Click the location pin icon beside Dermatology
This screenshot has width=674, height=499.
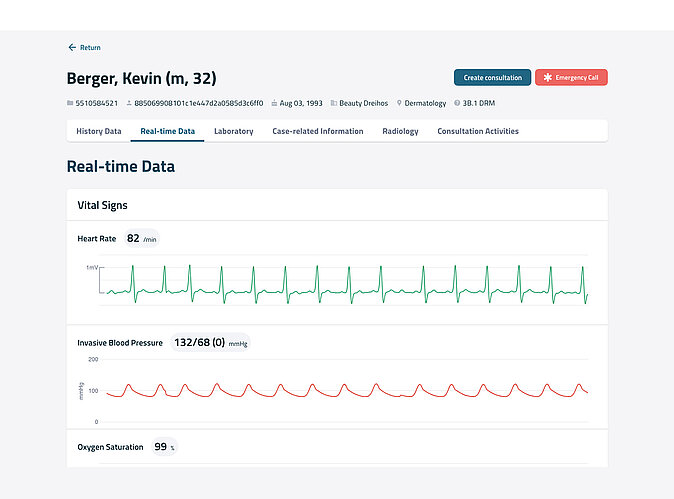coord(399,103)
